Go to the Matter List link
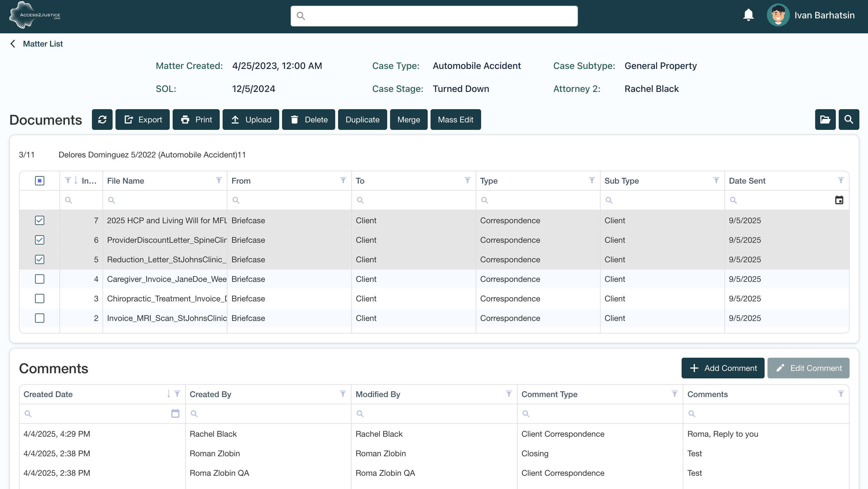 tap(43, 44)
